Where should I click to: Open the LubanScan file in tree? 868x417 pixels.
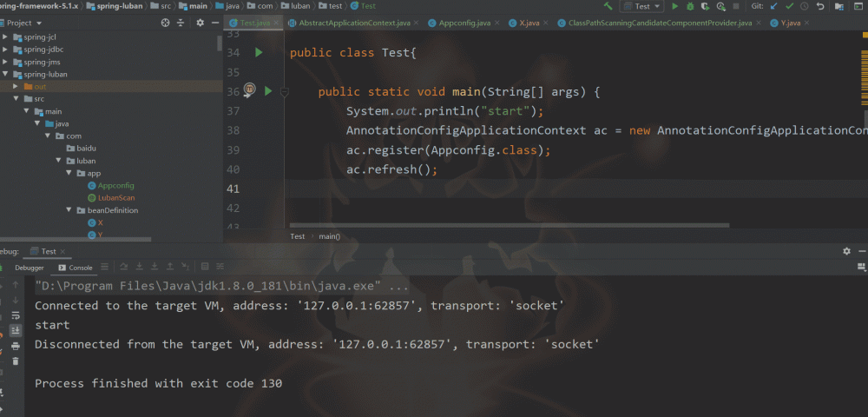click(x=111, y=198)
